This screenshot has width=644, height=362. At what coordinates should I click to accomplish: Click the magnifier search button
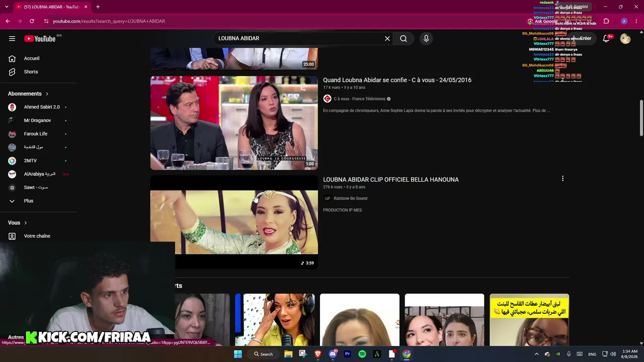[404, 39]
